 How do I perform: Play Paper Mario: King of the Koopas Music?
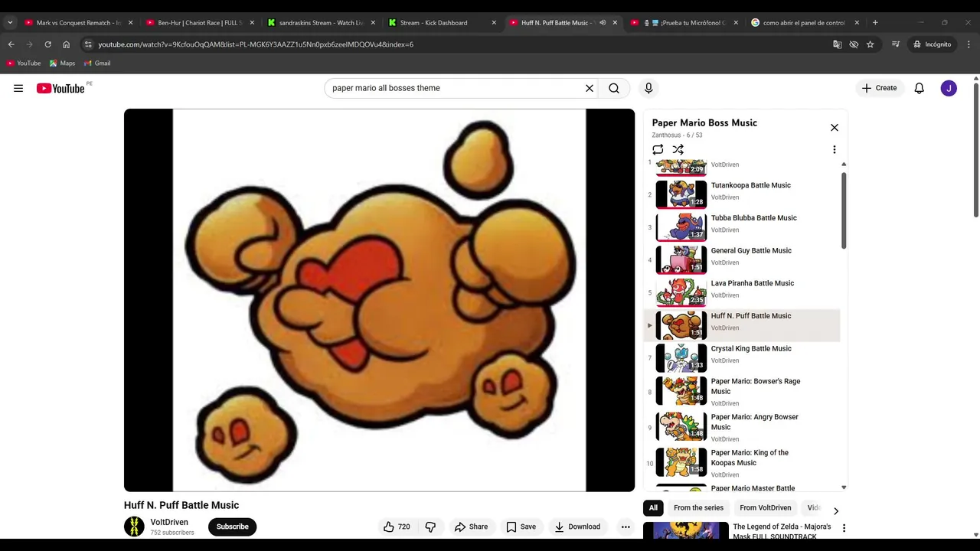(742, 463)
